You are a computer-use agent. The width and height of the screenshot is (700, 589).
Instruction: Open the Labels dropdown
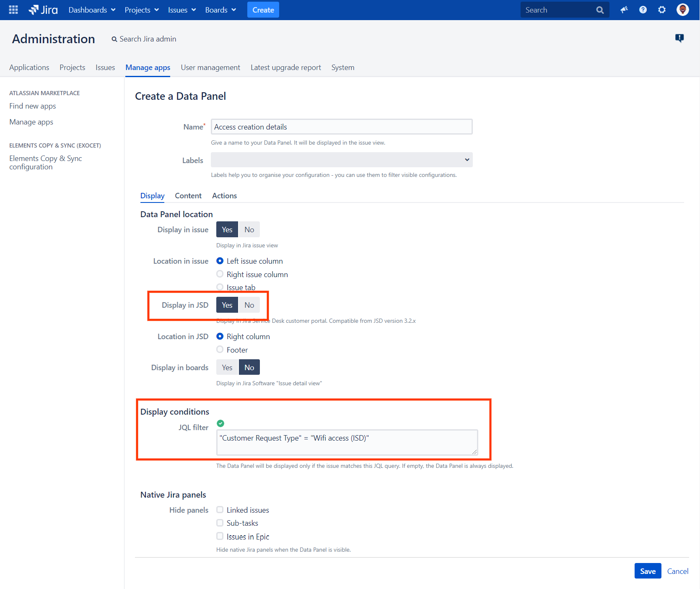tap(341, 160)
